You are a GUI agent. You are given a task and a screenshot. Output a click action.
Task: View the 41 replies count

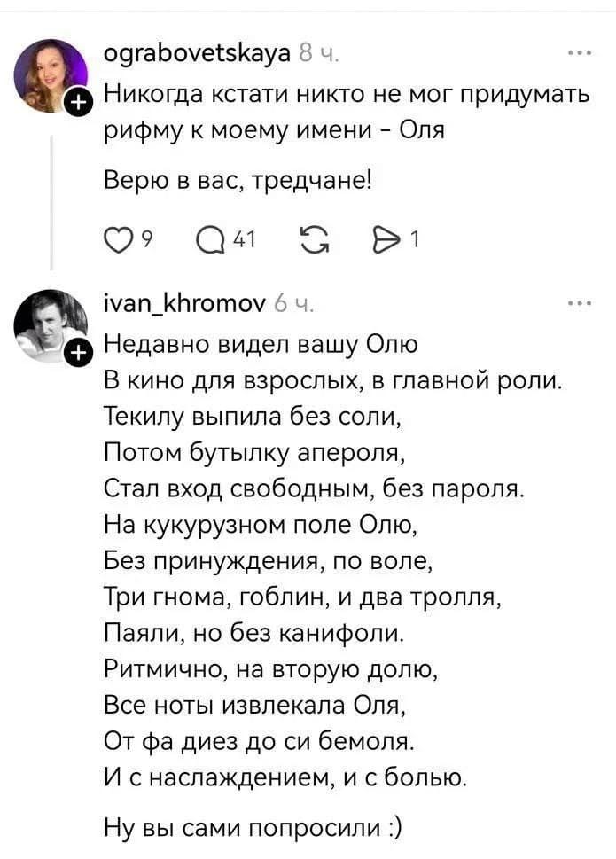[246, 238]
